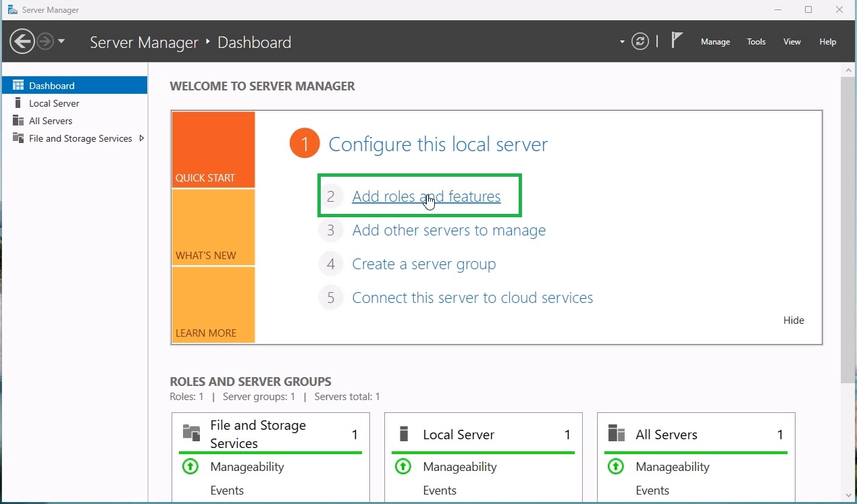Click the All Servers tile icon

pyautogui.click(x=617, y=432)
